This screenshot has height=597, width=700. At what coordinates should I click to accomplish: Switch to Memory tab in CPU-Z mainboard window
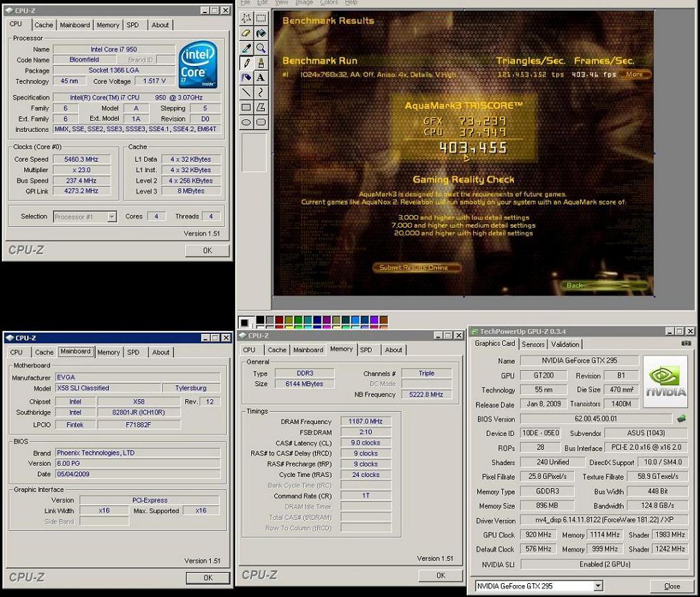[108, 352]
